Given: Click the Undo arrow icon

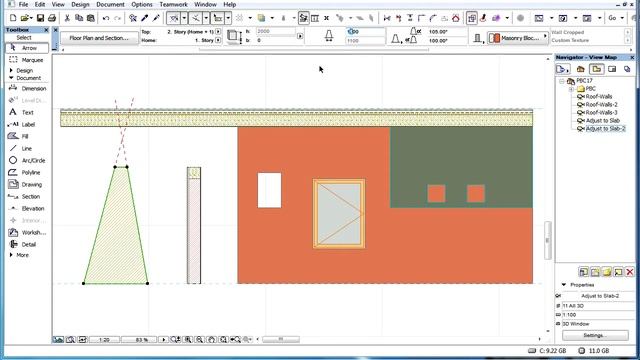Looking at the screenshot, I should (x=106, y=18).
